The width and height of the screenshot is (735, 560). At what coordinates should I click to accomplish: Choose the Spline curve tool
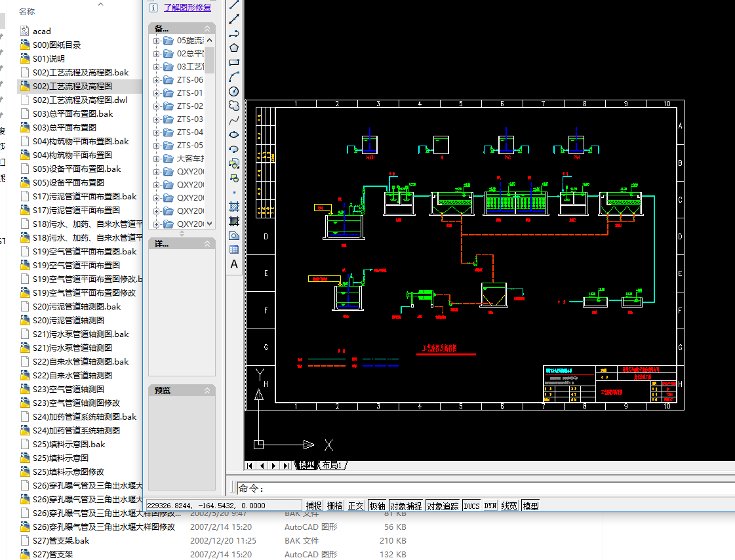point(234,120)
